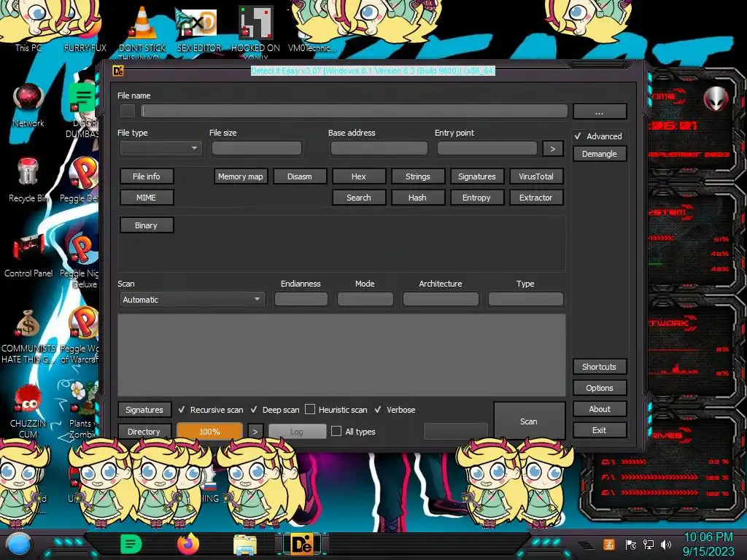Open the Disasm view
Image resolution: width=747 pixels, height=560 pixels.
[300, 176]
